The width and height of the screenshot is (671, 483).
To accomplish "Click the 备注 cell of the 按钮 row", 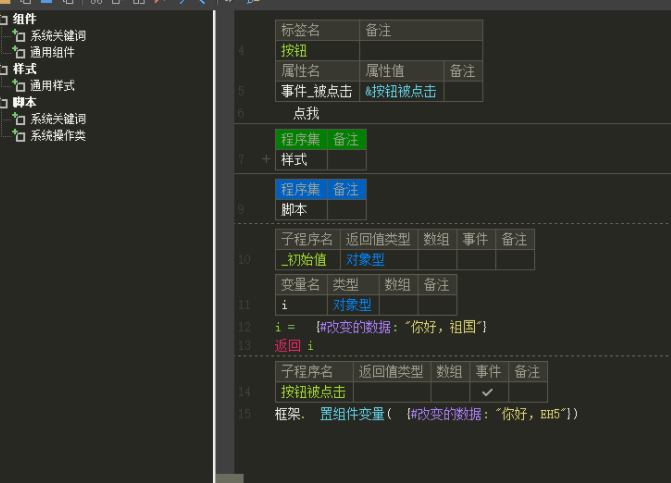I will [x=421, y=50].
